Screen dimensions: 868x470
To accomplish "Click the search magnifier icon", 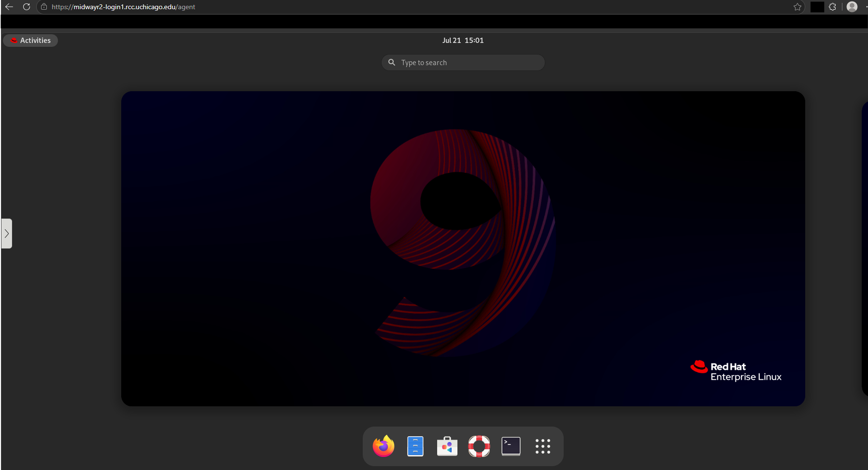I will [x=392, y=62].
